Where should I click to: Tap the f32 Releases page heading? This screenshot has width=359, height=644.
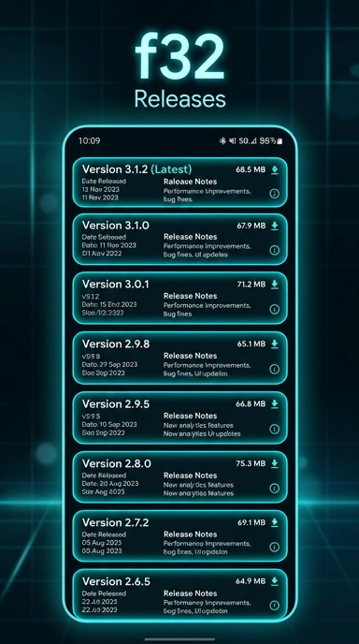[x=179, y=70]
